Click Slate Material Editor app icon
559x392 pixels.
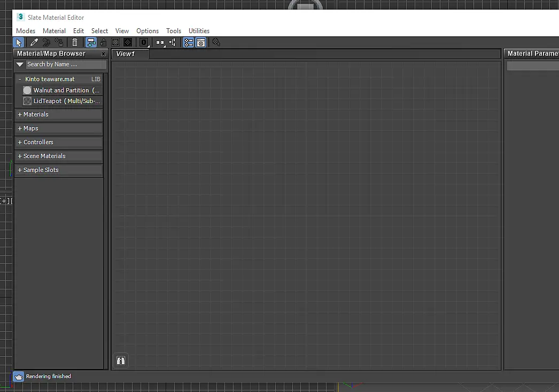click(21, 17)
